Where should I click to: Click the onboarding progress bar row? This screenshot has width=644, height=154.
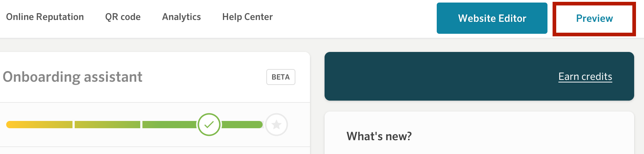point(155,125)
